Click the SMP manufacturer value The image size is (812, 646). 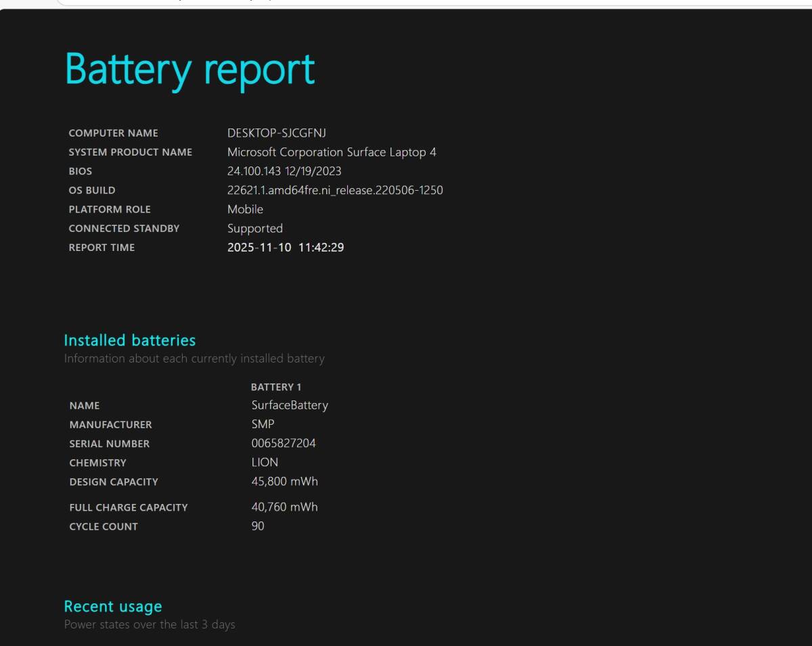coord(263,424)
